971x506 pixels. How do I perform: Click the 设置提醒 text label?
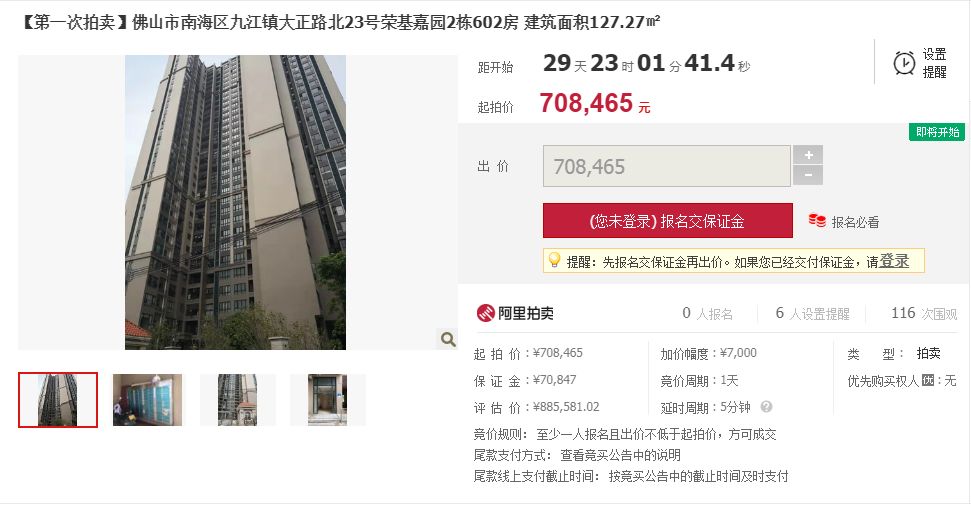[934, 63]
